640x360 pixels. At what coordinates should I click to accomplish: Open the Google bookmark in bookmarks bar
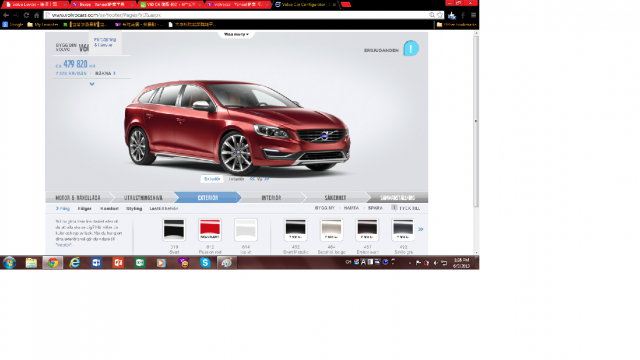[13, 24]
